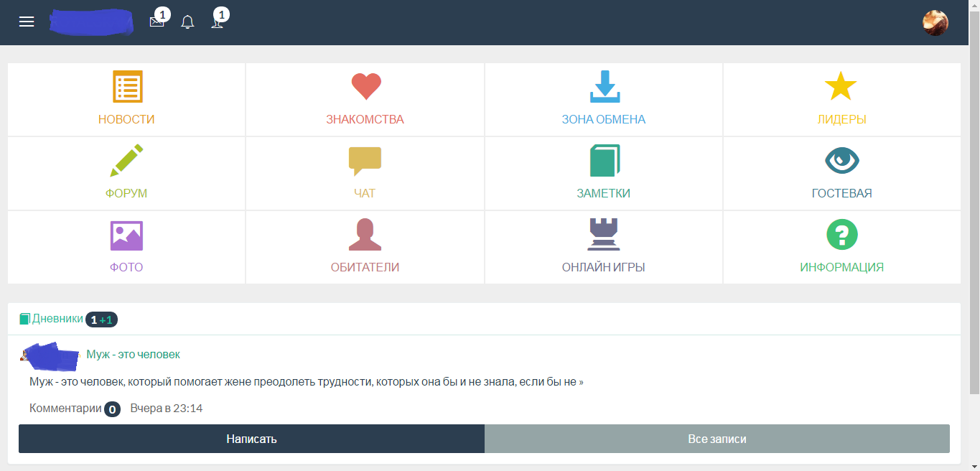Open Лидеры via the star icon

[841, 87]
